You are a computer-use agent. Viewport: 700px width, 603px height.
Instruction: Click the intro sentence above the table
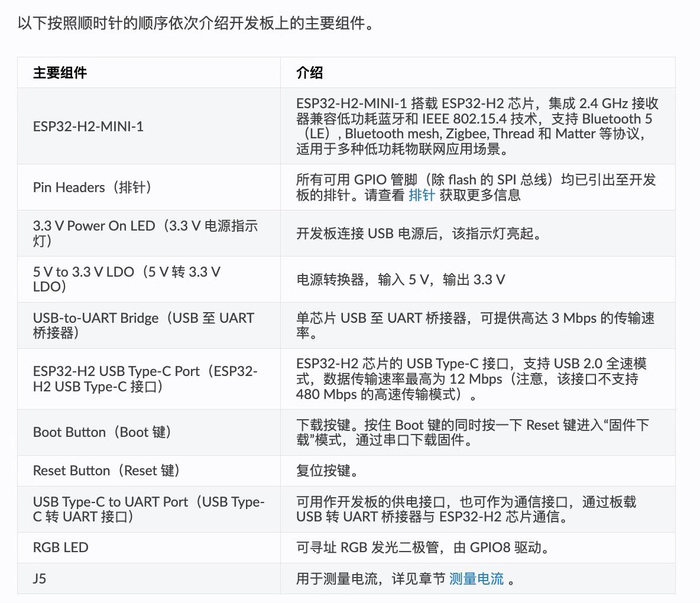click(x=196, y=23)
